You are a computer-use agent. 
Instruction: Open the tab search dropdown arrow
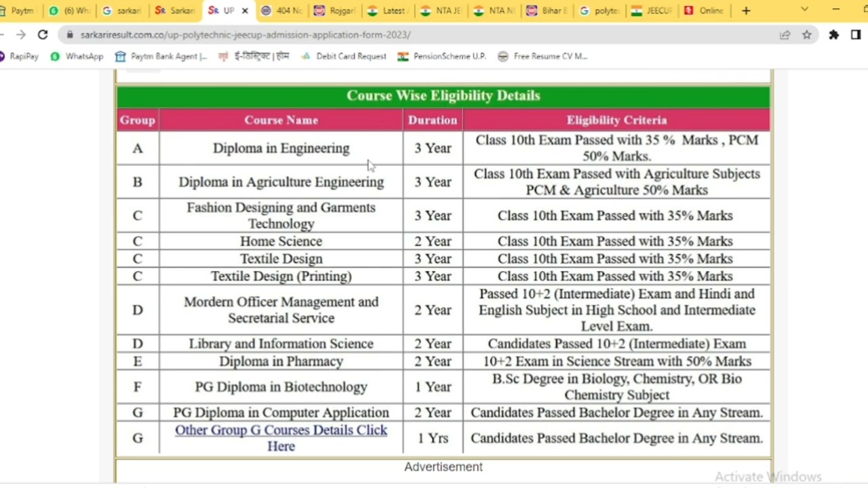(804, 9)
